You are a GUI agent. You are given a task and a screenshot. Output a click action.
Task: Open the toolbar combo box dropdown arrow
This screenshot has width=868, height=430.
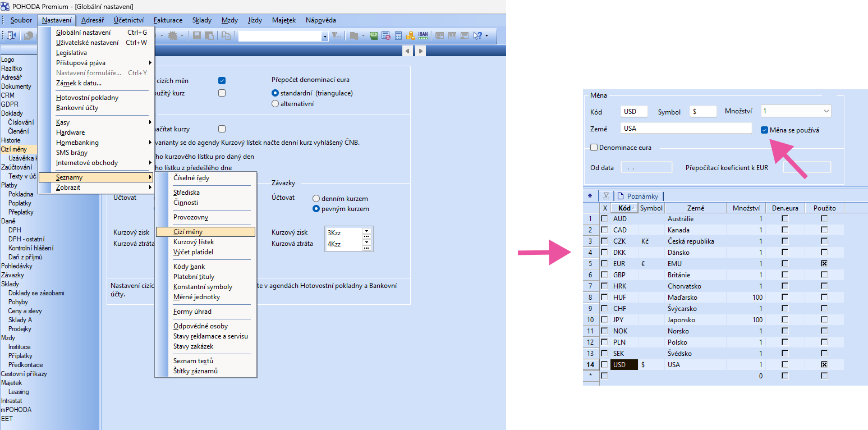(x=325, y=36)
